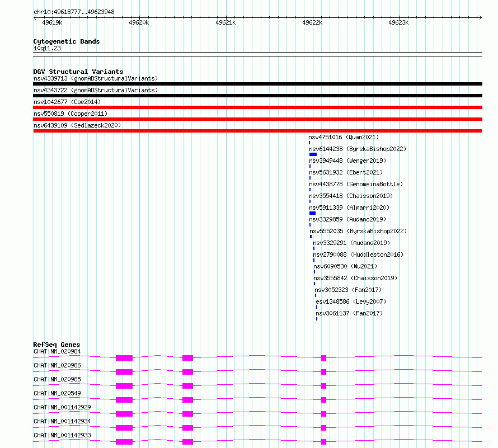Open the nsv2790088 (Huddleston2016) variant
Image resolution: width=498 pixels, height=448 pixels.
pyautogui.click(x=358, y=254)
